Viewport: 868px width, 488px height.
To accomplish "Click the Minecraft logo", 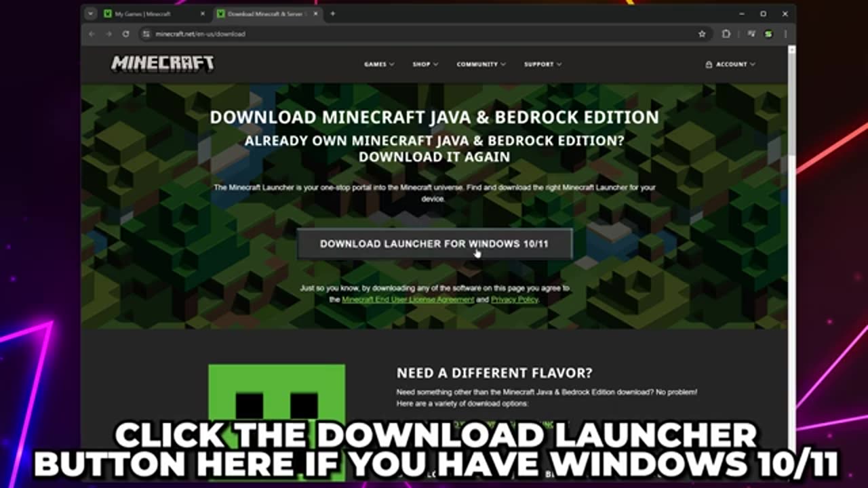I will click(x=163, y=64).
